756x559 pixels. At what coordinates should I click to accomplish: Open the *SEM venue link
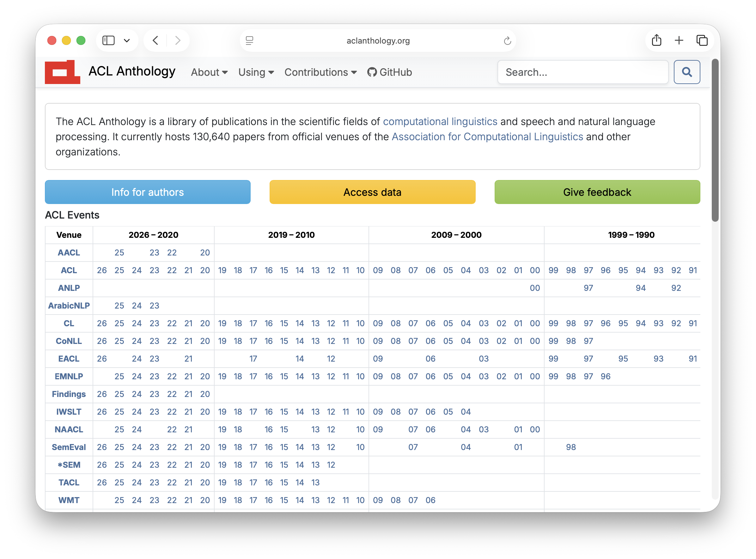pyautogui.click(x=69, y=465)
